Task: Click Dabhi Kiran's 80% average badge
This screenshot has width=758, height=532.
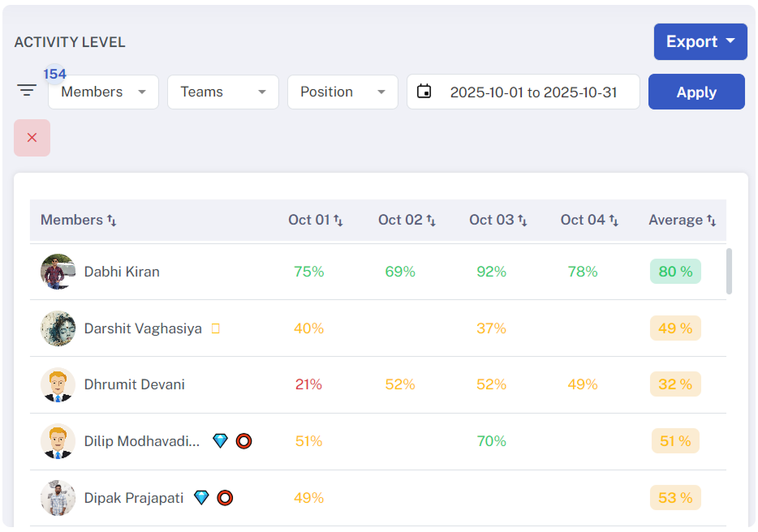Action: (x=675, y=272)
